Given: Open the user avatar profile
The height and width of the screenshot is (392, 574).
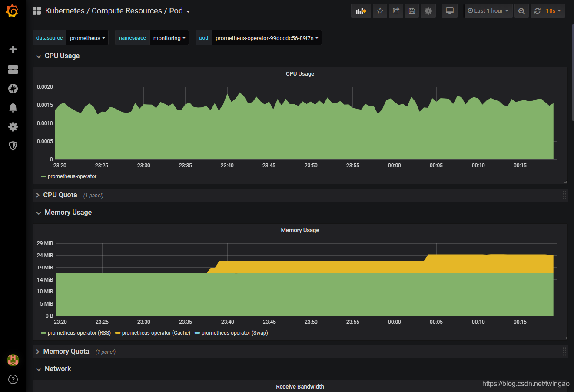Looking at the screenshot, I should pos(13,360).
